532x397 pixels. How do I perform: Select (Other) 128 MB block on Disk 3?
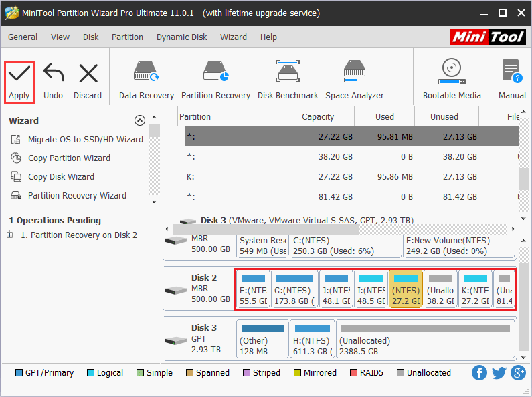point(262,339)
